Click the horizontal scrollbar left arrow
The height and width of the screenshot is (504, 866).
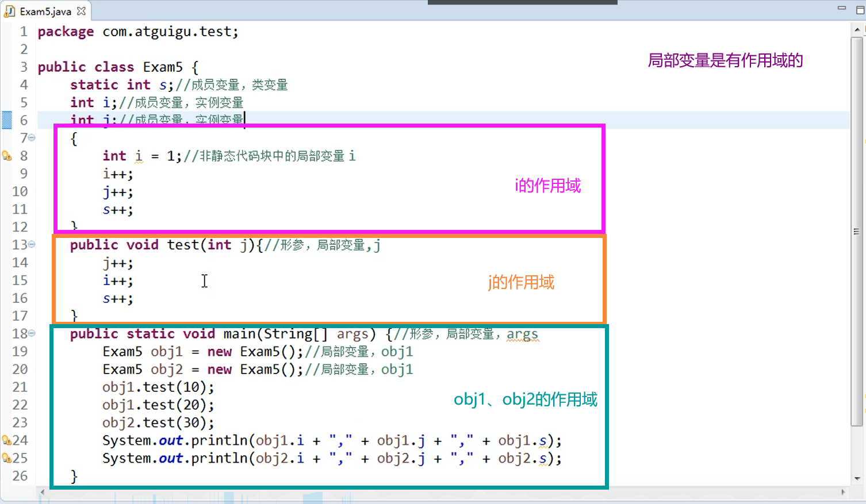coord(42,493)
